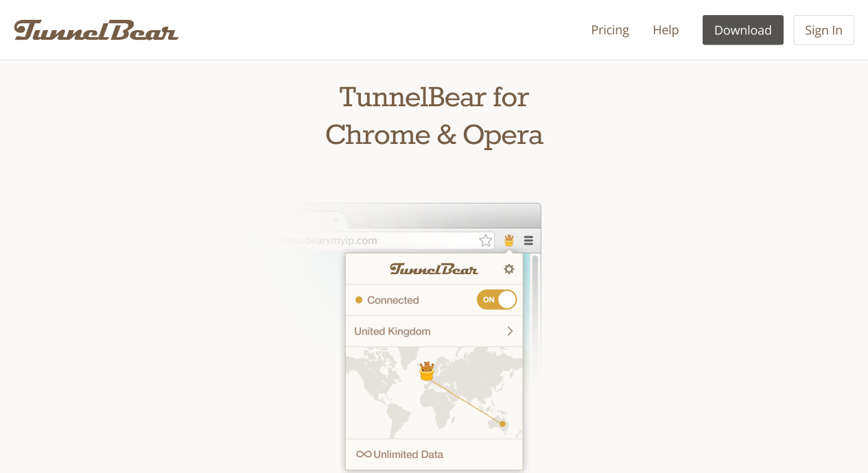Open settings via the gear icon
Screen dimensions: 868x473
(508, 269)
